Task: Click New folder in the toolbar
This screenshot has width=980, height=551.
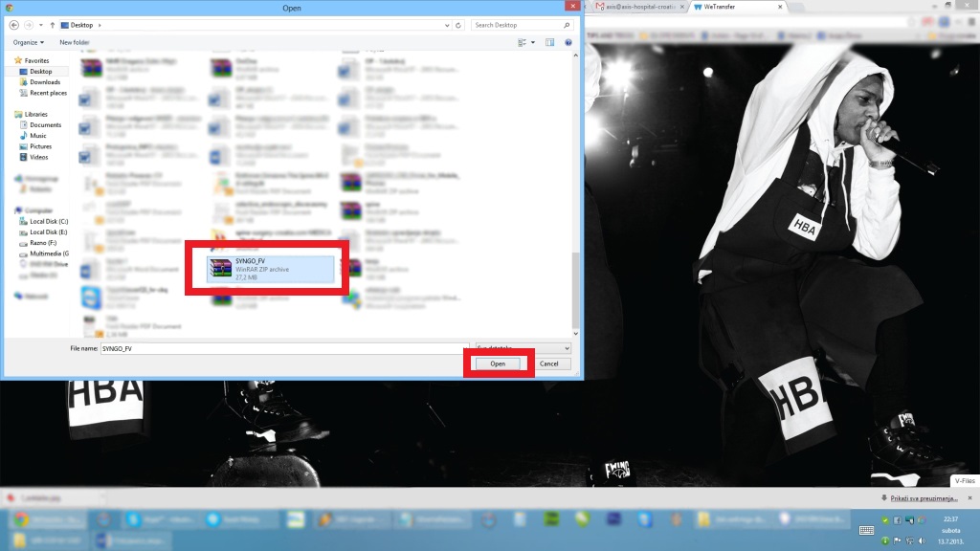Action: tap(75, 42)
